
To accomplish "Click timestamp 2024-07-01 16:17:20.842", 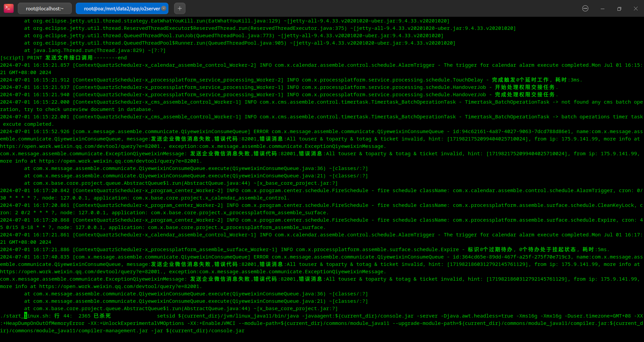I will point(35,190).
